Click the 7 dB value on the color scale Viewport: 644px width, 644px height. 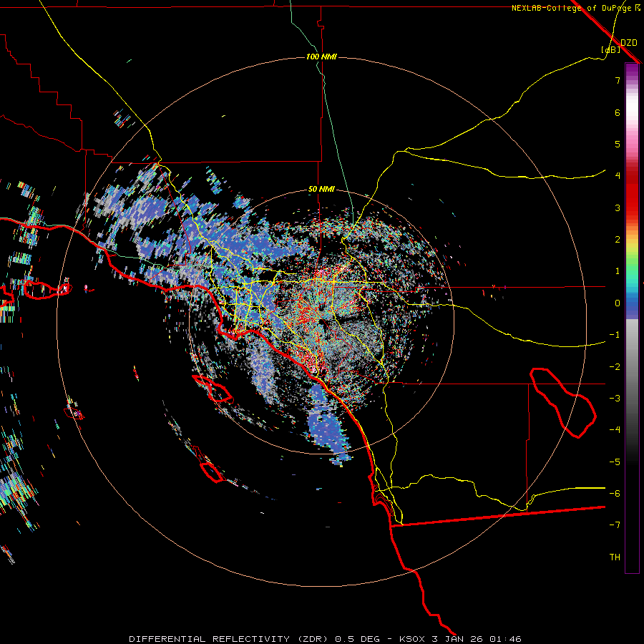[x=618, y=80]
